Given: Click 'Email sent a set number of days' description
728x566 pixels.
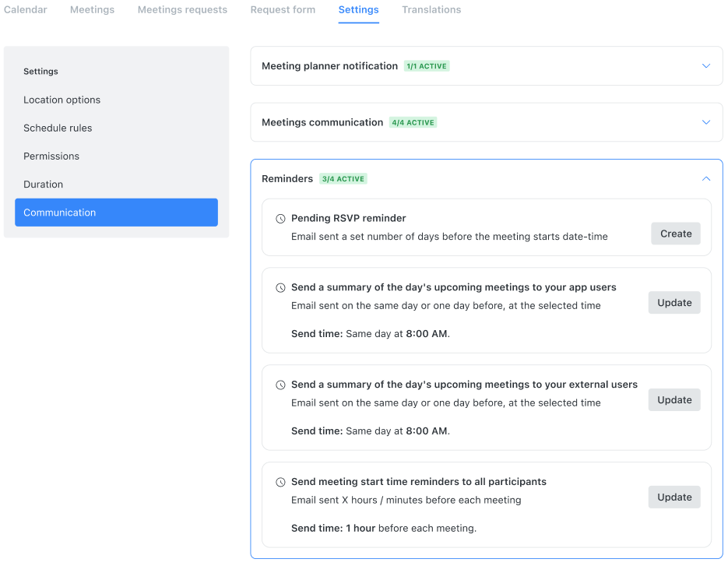Looking at the screenshot, I should pyautogui.click(x=449, y=237).
